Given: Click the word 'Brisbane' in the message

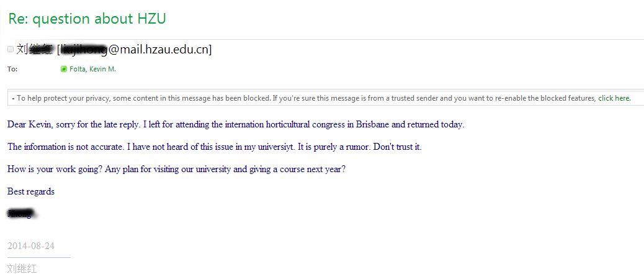Looking at the screenshot, I should tap(372, 124).
